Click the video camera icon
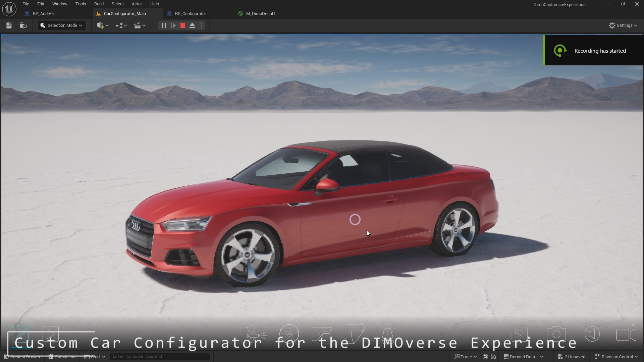Screen dimensions: 644x362 626,335
